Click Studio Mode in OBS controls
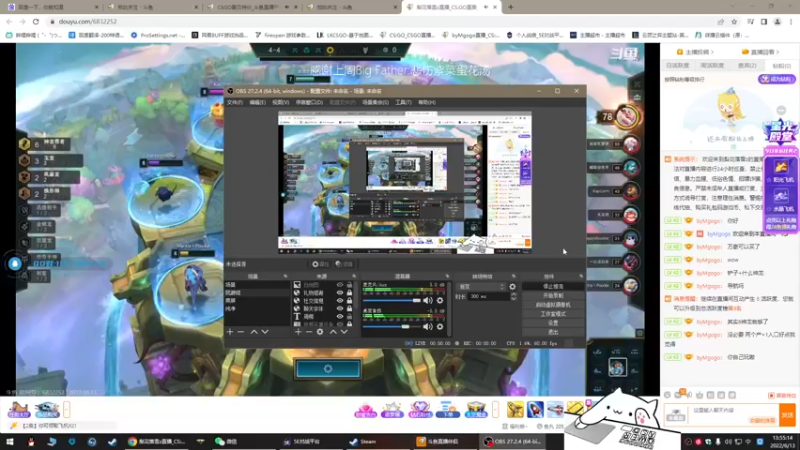This screenshot has height=450, width=800. [x=553, y=314]
